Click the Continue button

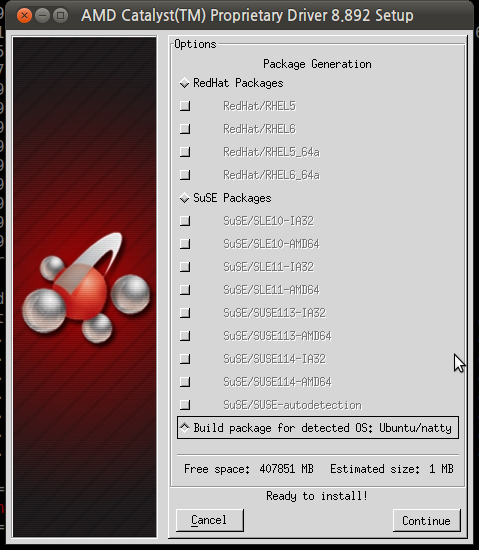(426, 520)
